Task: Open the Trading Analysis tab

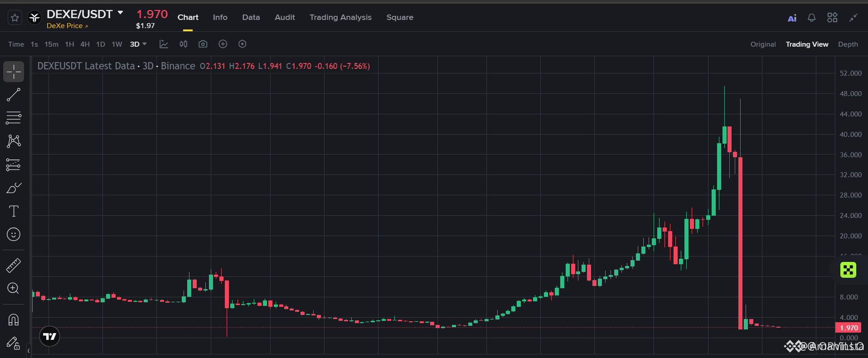Action: click(x=340, y=17)
